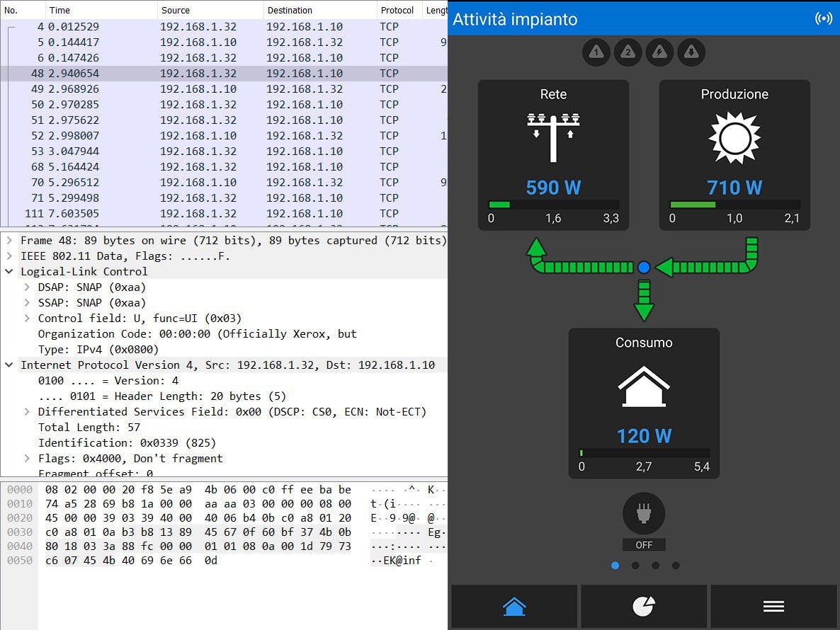Select packet 70 at time 5.296512
Image resolution: width=840 pixels, height=630 pixels.
pyautogui.click(x=224, y=182)
